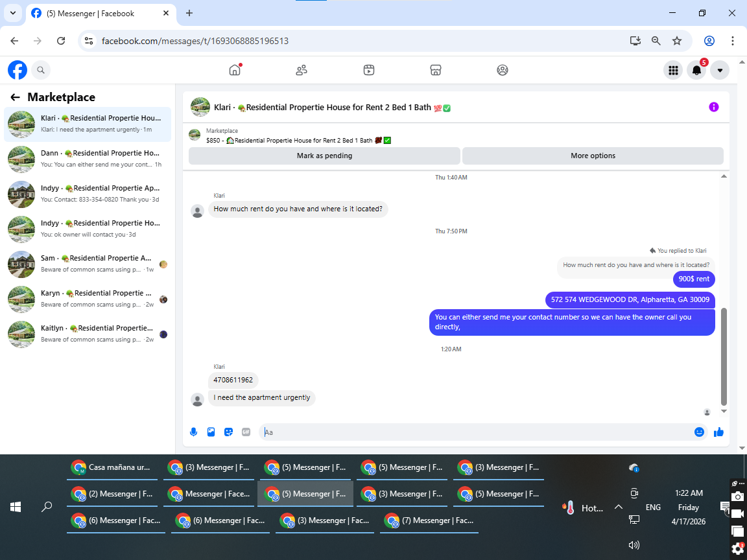Open Karyn conversation in list
The image size is (747, 560).
[x=88, y=299]
